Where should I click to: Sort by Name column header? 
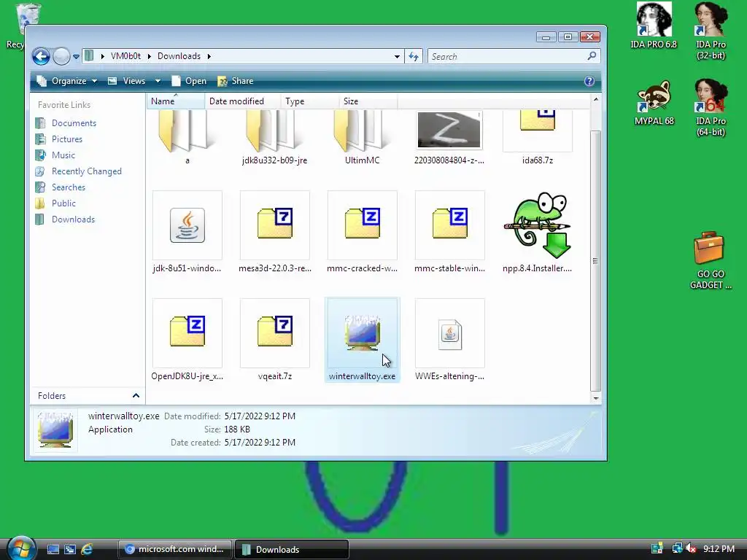(x=176, y=101)
